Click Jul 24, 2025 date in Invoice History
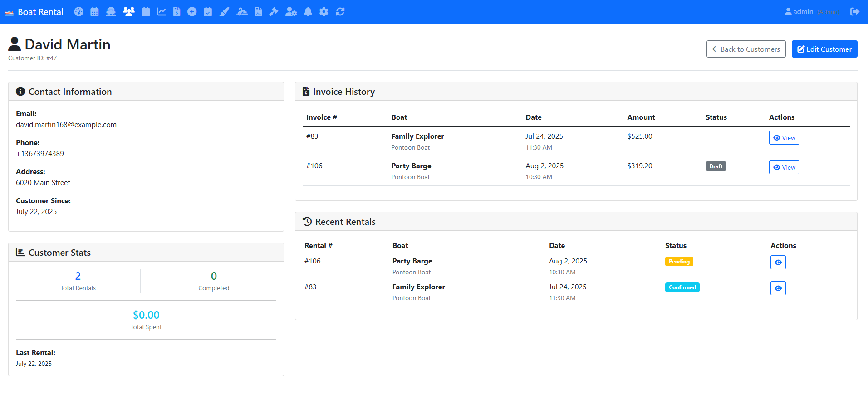 pyautogui.click(x=544, y=136)
